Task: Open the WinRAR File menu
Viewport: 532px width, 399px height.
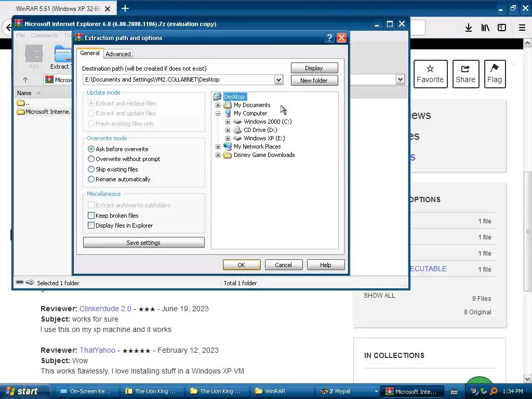Action: click(x=20, y=35)
